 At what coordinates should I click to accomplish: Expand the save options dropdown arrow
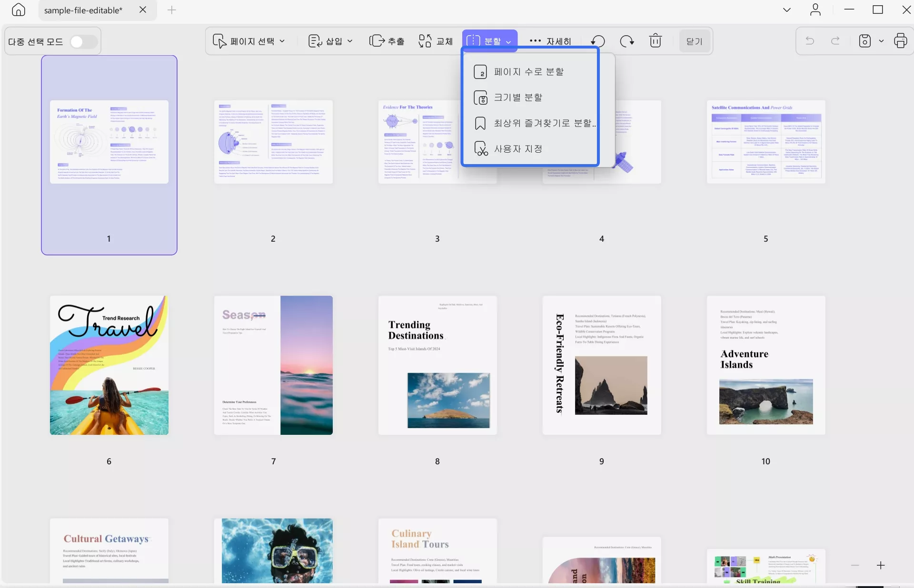(881, 41)
